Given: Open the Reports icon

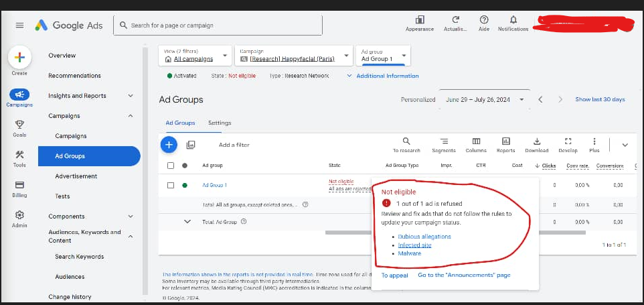Looking at the screenshot, I should [505, 141].
